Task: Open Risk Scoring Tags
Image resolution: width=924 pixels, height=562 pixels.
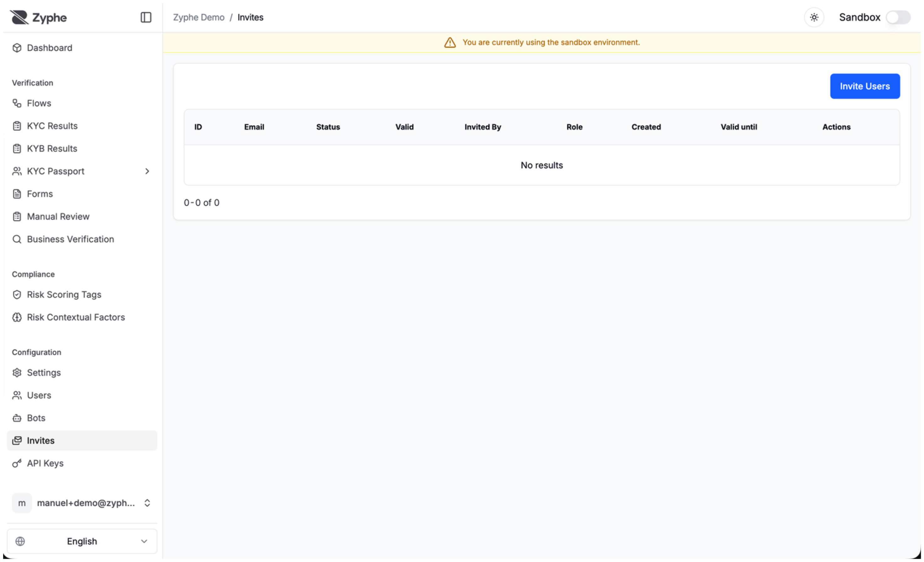Action: 82,295
